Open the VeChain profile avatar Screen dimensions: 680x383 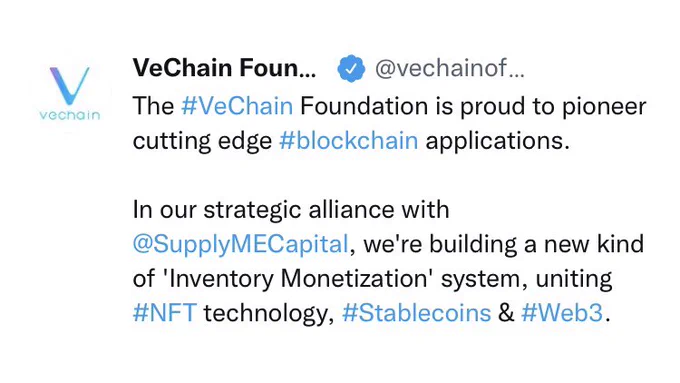70,93
